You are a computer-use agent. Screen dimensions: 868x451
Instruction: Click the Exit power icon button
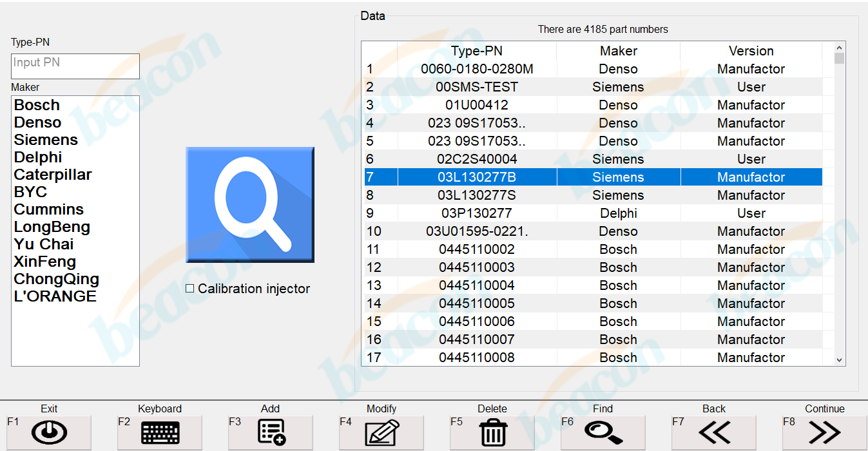click(49, 432)
